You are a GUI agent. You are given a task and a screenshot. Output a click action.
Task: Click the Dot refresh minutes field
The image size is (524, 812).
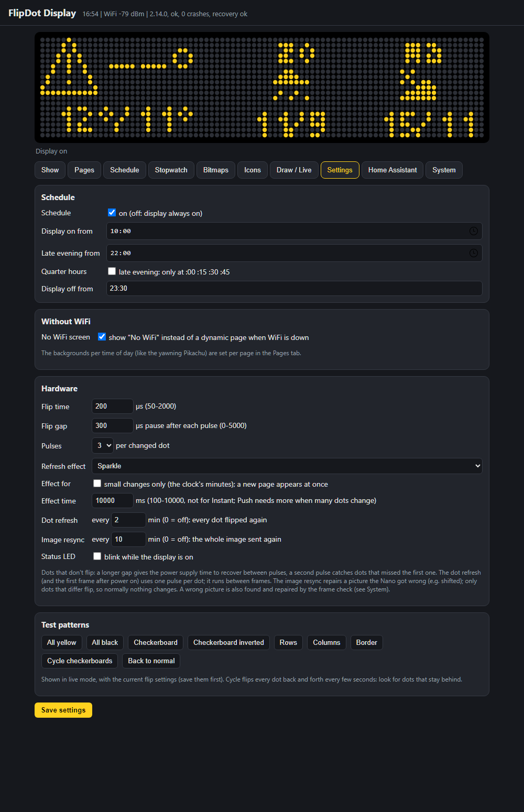[x=128, y=520]
